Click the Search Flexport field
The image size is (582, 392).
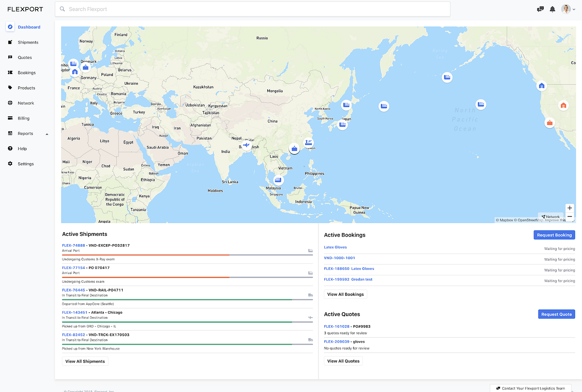[x=252, y=9]
